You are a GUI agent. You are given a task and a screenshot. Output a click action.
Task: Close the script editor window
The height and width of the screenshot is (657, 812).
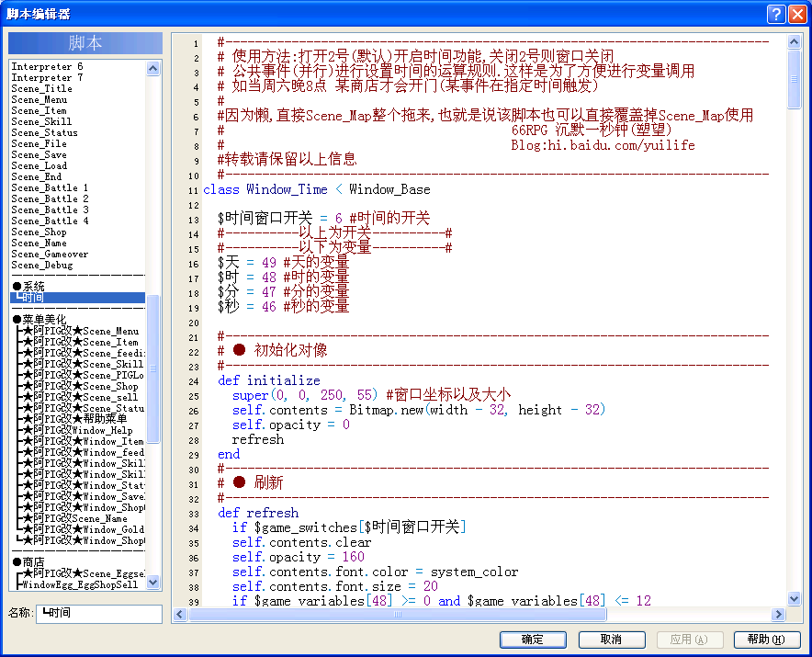pyautogui.click(x=797, y=14)
